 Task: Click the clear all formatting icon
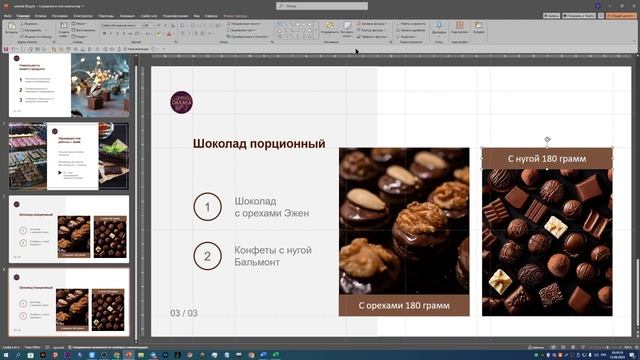[173, 26]
